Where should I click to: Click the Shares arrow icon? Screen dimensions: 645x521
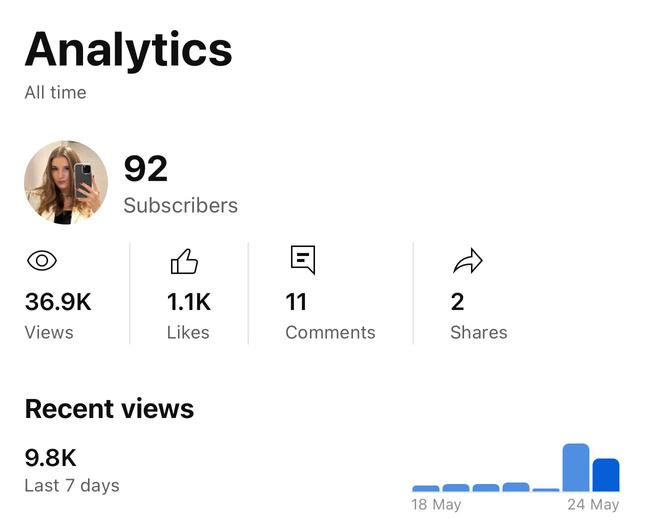pos(467,262)
